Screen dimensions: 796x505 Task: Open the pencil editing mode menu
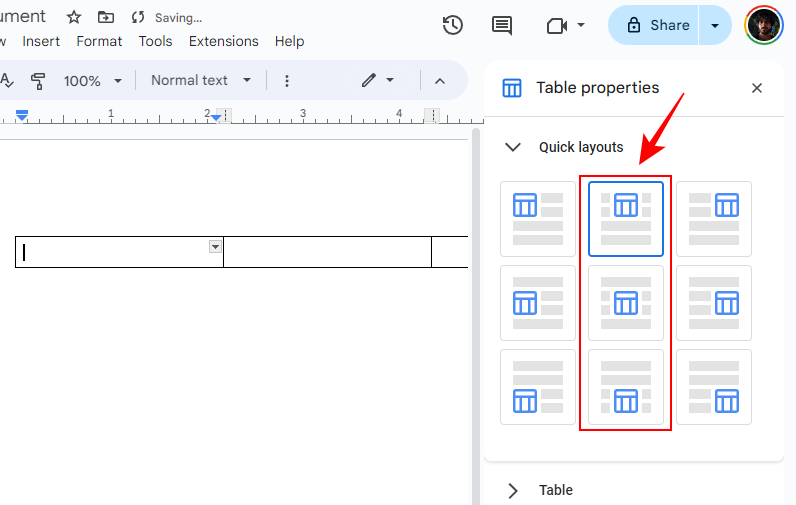(x=377, y=80)
